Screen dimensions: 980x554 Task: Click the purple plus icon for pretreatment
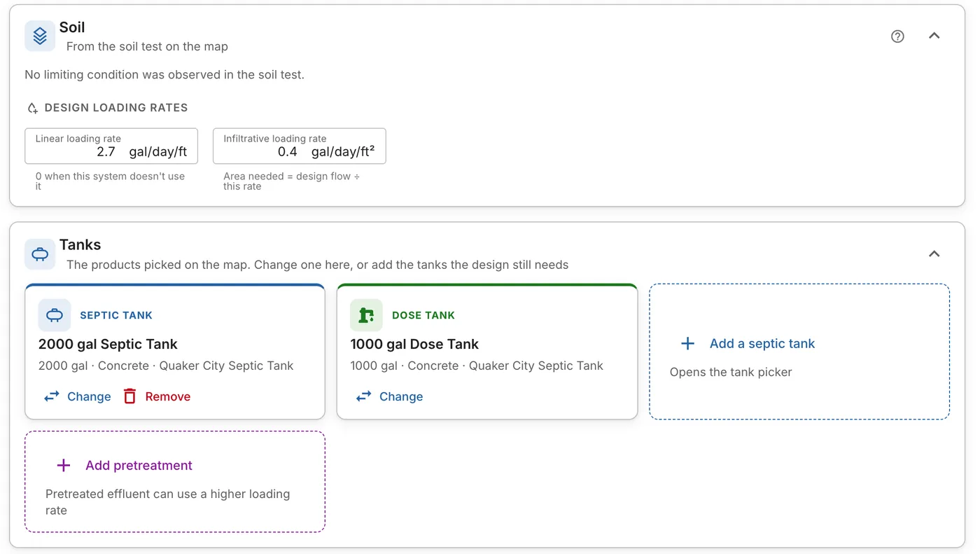(x=64, y=465)
